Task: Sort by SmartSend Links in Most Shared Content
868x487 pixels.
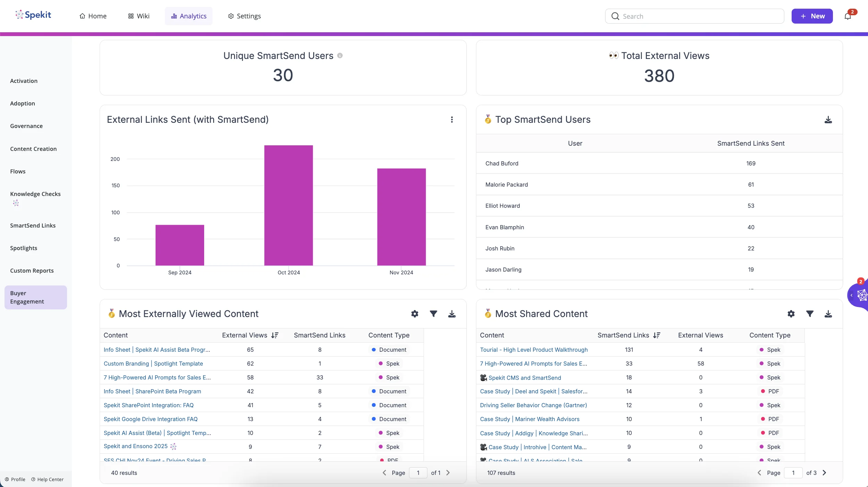Action: click(657, 335)
